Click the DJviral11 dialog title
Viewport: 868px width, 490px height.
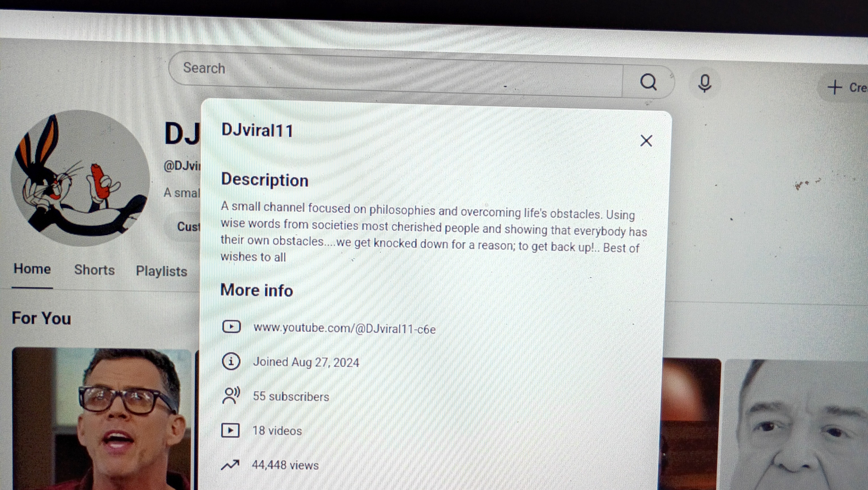257,130
